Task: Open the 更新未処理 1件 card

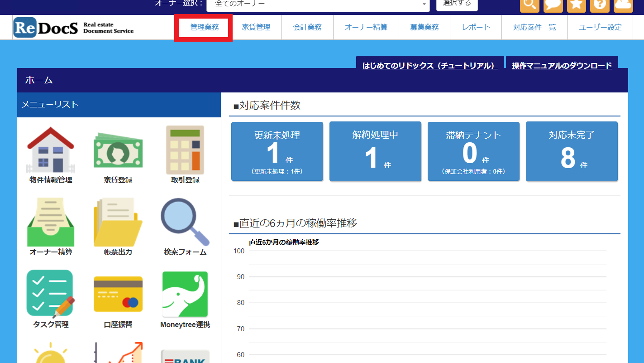Action: [x=277, y=151]
